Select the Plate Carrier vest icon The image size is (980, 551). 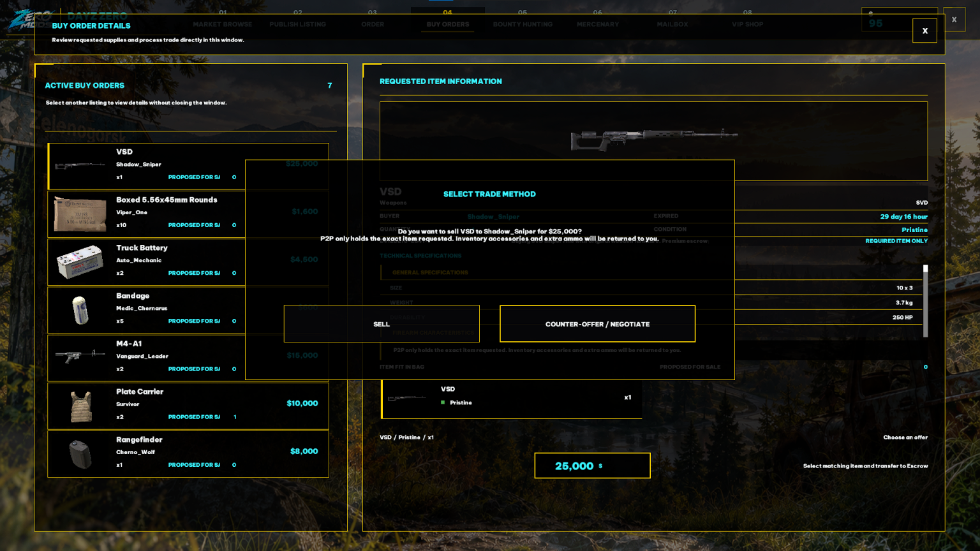coord(80,407)
